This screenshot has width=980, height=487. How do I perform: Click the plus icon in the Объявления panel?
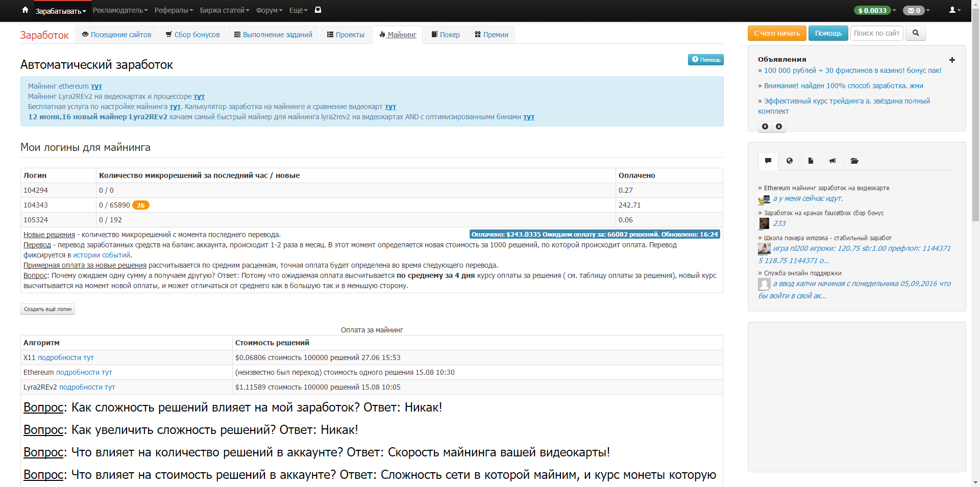[x=952, y=60]
